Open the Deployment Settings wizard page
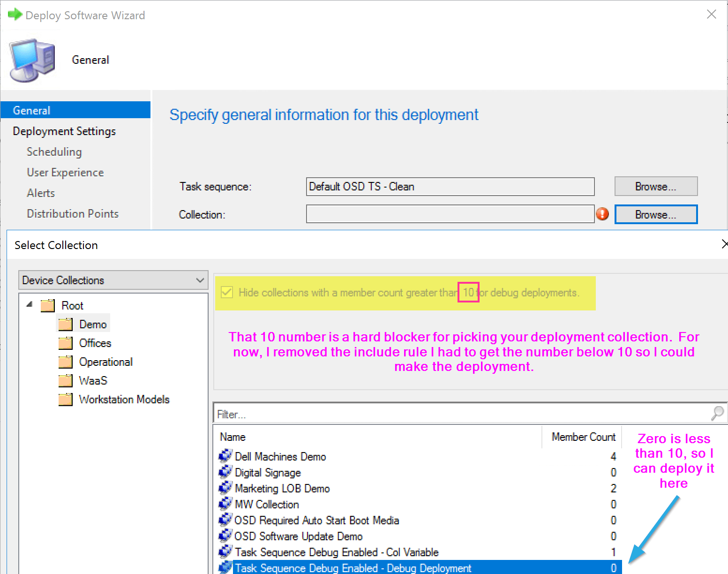Image resolution: width=728 pixels, height=574 pixels. pos(64,131)
